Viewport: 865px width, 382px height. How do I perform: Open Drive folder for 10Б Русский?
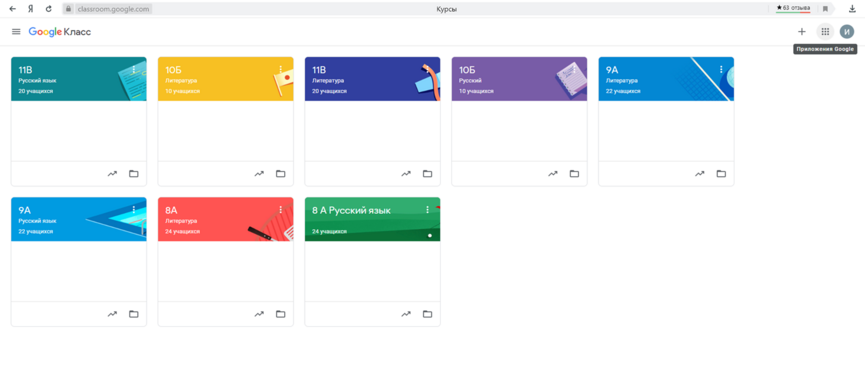tap(574, 173)
